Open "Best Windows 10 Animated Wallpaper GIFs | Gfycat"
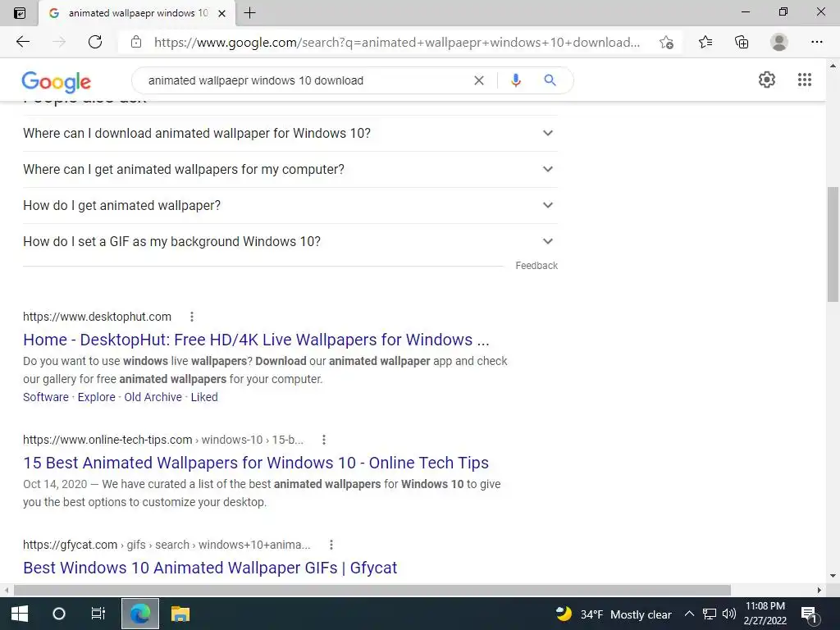Screen dimensions: 840x630 pos(210,568)
